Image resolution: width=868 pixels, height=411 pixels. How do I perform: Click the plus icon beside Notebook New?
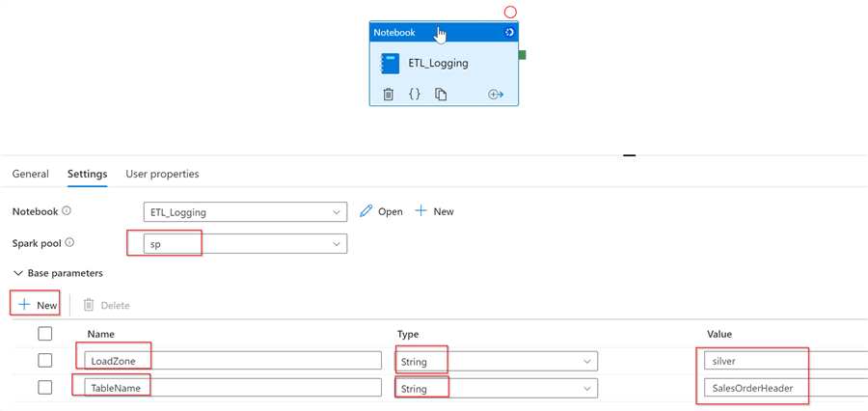pyautogui.click(x=421, y=211)
